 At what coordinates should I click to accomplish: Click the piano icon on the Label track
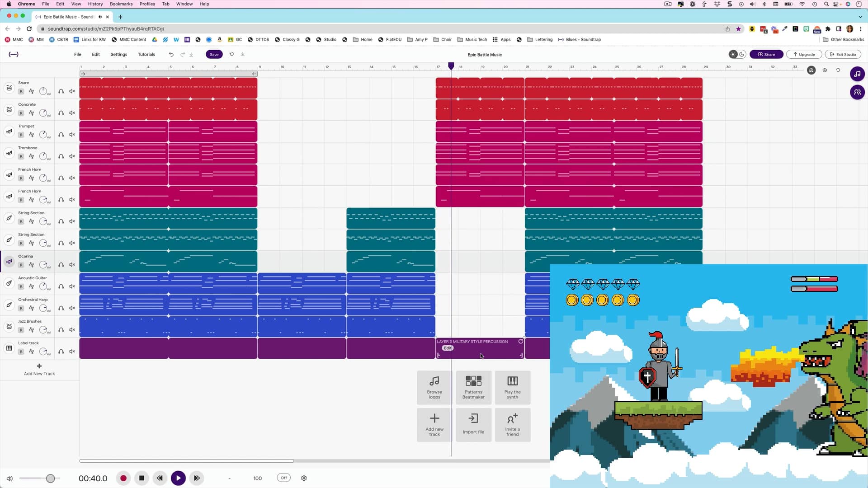pyautogui.click(x=9, y=348)
